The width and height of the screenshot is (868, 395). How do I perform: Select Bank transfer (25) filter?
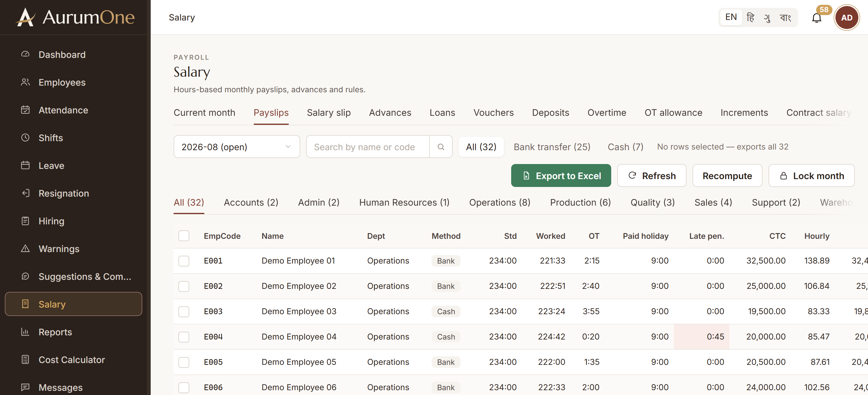point(552,147)
